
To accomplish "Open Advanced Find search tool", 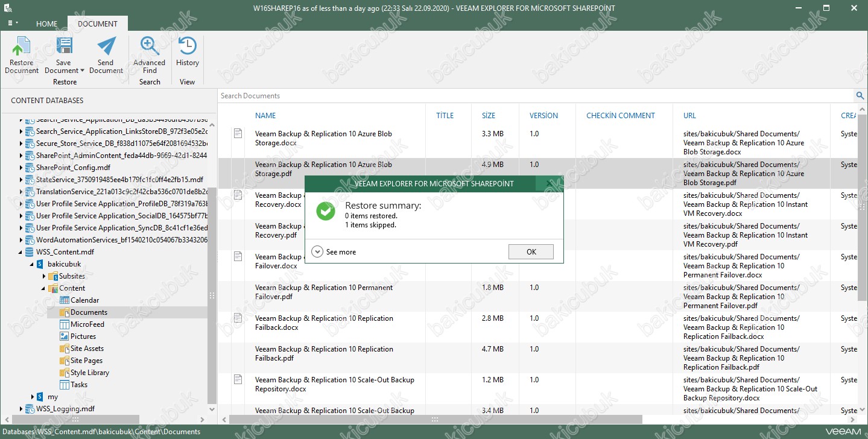I will (x=150, y=55).
